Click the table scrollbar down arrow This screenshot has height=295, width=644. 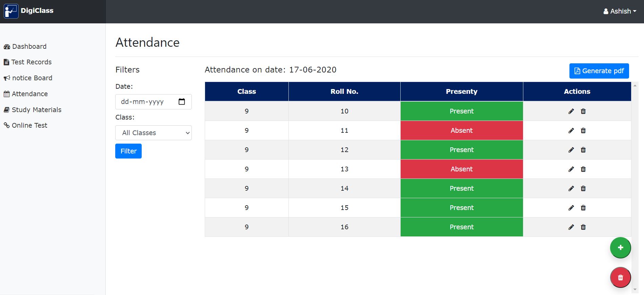click(635, 290)
